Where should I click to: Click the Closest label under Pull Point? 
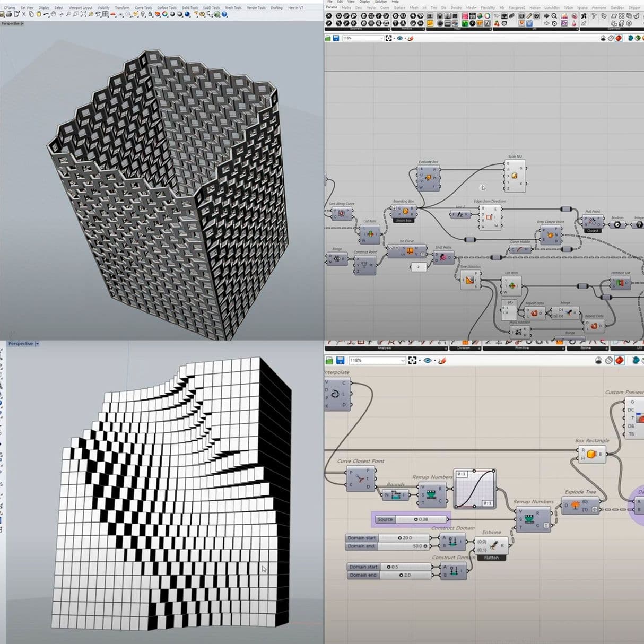coord(593,231)
